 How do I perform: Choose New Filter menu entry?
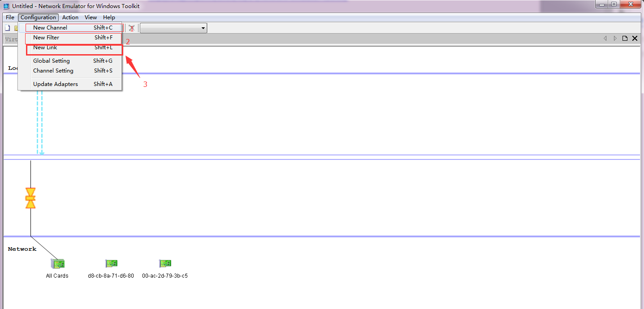click(46, 38)
